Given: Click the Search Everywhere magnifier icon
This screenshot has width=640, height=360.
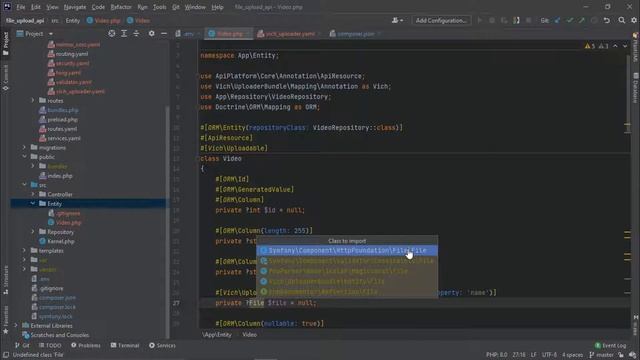Looking at the screenshot, I should tap(622, 20).
